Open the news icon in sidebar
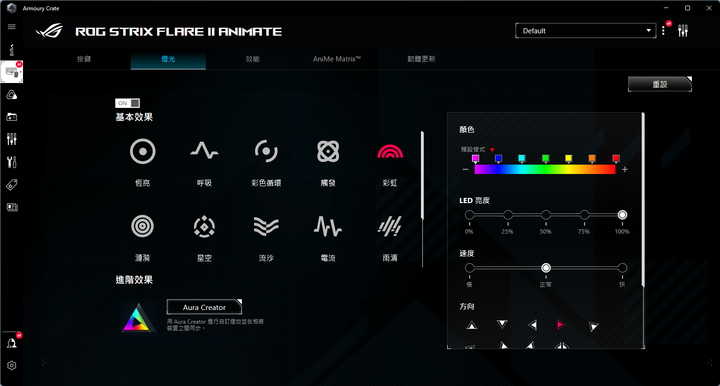Viewport: 720px width, 386px height. tap(12, 207)
